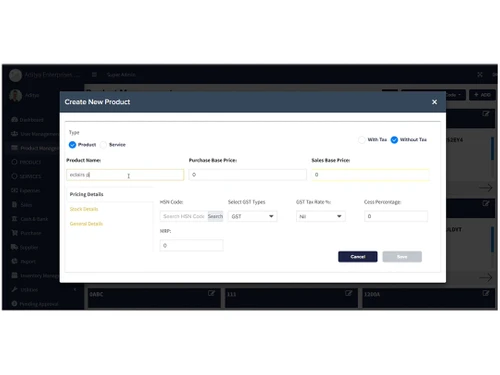The height and width of the screenshot is (375, 500).
Task: Click the Save button
Action: pyautogui.click(x=402, y=257)
